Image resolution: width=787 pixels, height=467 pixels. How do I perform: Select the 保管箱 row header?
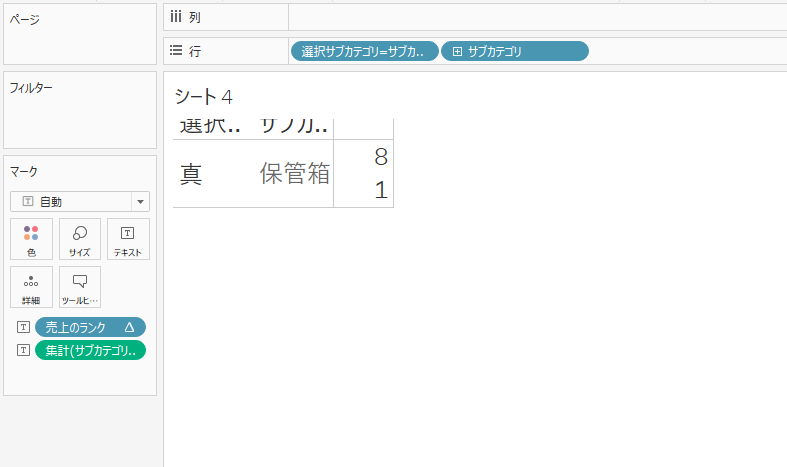[x=294, y=174]
